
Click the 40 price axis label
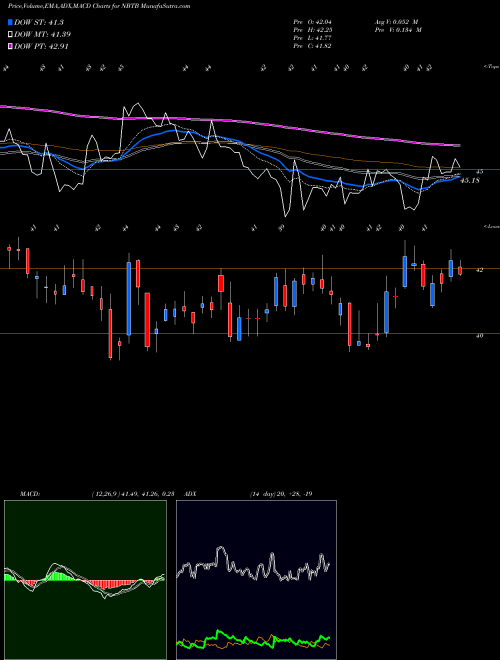click(479, 335)
